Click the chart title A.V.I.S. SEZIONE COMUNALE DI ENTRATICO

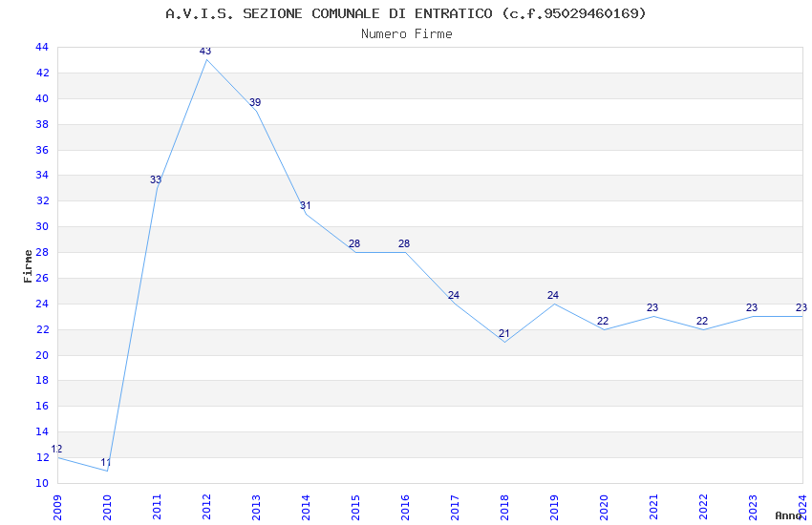coord(405,13)
